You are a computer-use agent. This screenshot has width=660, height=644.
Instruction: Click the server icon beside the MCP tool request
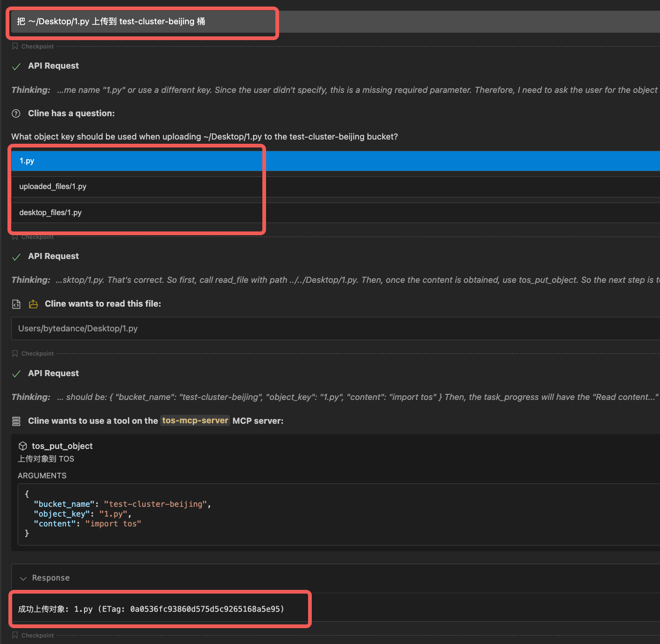pos(16,421)
